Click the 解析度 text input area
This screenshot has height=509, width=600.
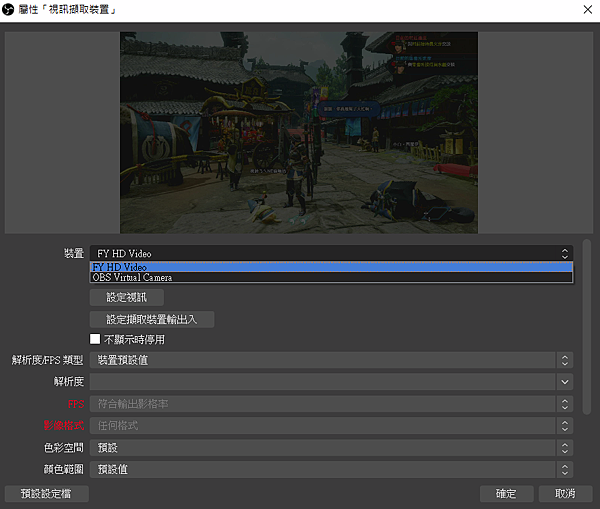pos(323,382)
